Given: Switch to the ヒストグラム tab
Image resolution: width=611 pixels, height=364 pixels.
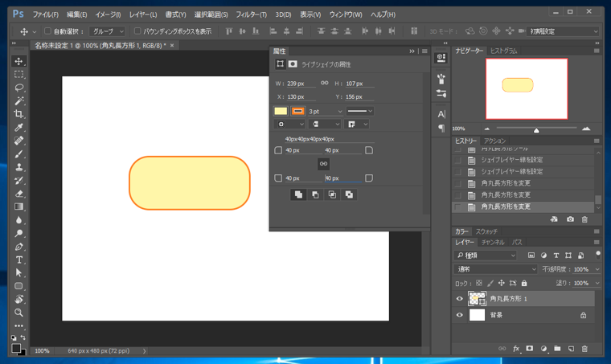Looking at the screenshot, I should 504,51.
